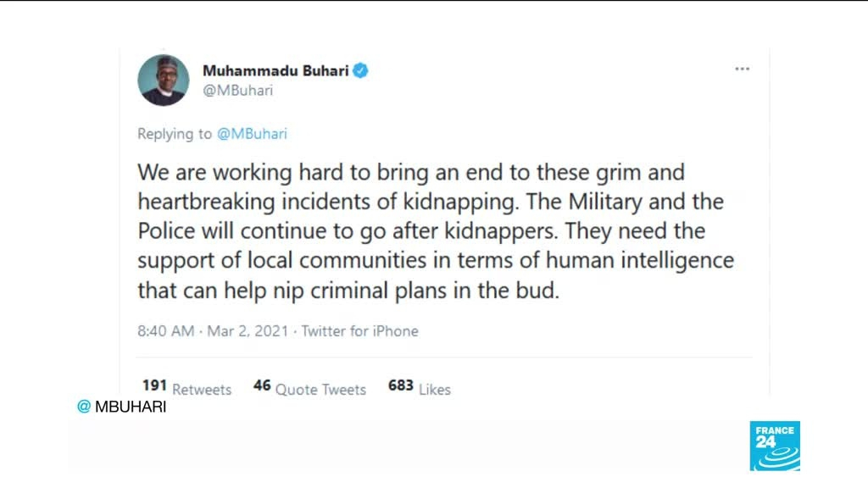Show the 46 Quote Tweets
Image resolution: width=868 pixels, height=488 pixels.
(309, 388)
